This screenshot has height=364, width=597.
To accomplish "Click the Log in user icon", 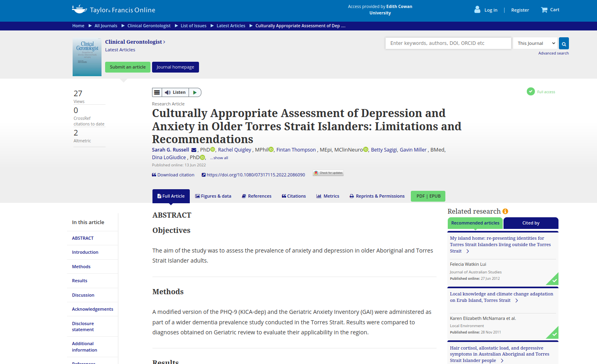I will [x=477, y=10].
